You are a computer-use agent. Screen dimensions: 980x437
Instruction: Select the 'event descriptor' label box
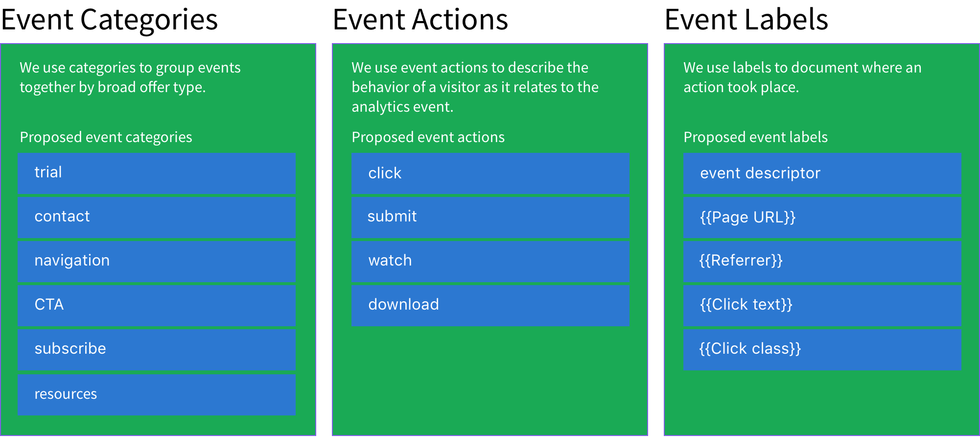point(822,173)
